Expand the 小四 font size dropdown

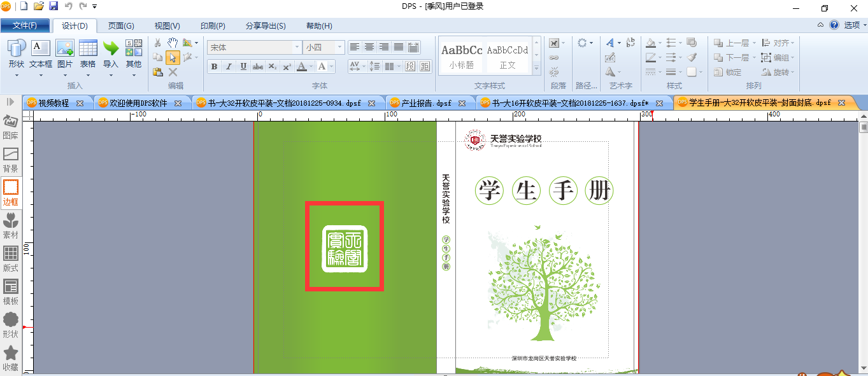click(x=340, y=47)
